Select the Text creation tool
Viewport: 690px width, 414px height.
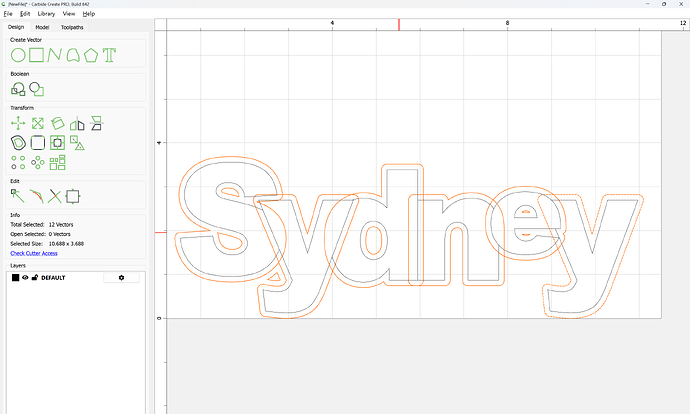109,55
